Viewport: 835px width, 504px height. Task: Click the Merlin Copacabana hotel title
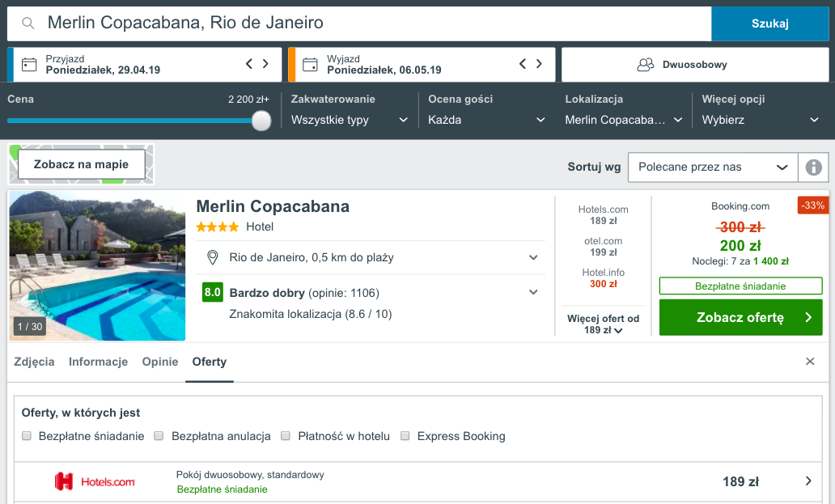pyautogui.click(x=273, y=206)
